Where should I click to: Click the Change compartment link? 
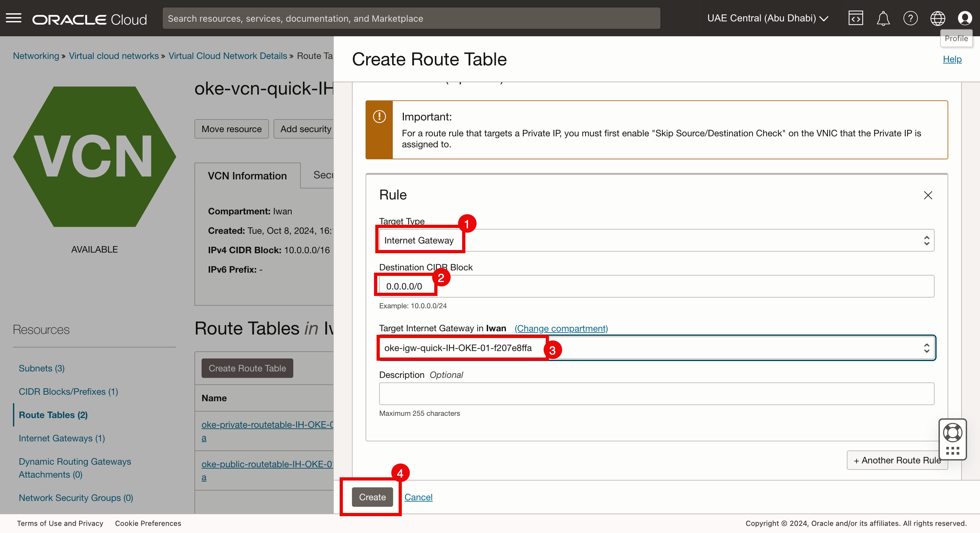561,328
